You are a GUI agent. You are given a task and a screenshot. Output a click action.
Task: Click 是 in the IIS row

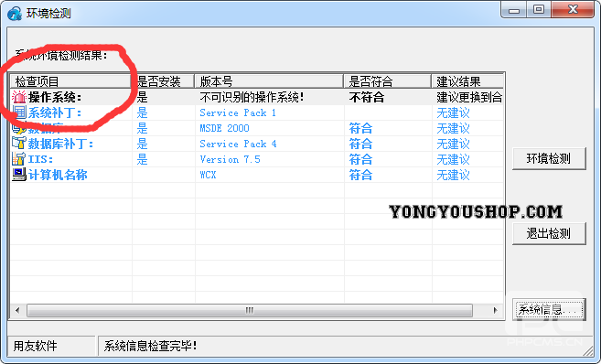click(x=142, y=159)
